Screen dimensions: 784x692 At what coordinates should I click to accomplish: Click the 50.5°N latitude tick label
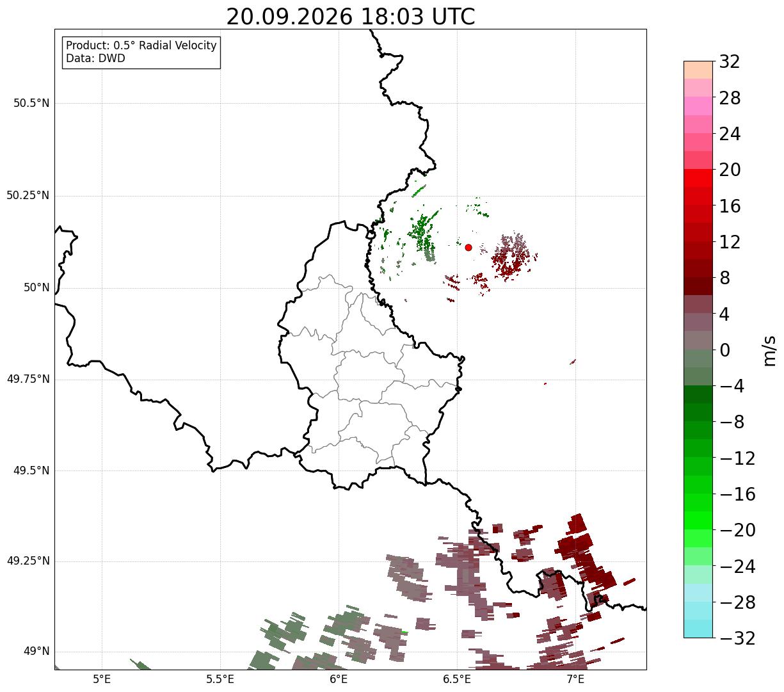[31, 103]
